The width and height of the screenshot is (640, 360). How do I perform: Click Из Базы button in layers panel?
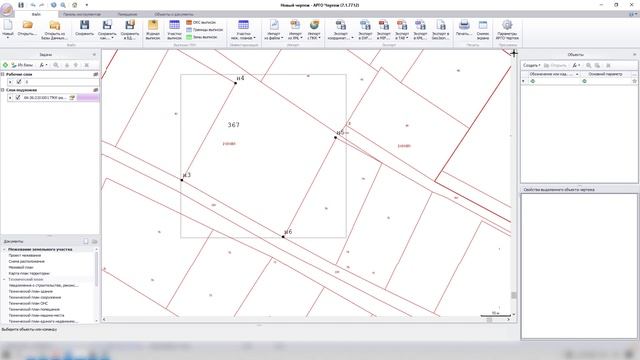(22, 65)
